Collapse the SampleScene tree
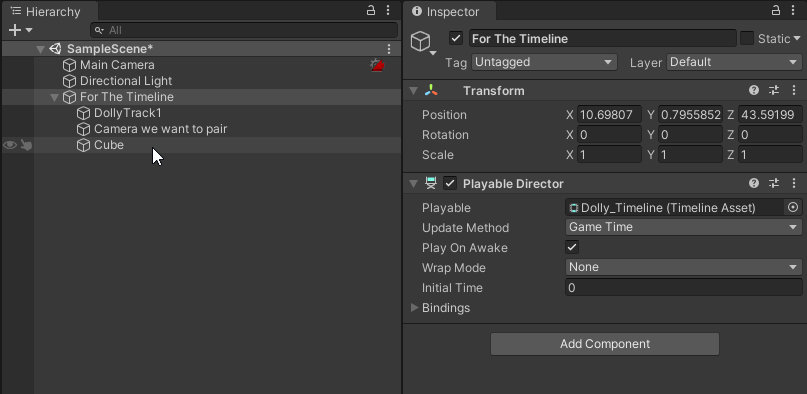 click(x=40, y=49)
